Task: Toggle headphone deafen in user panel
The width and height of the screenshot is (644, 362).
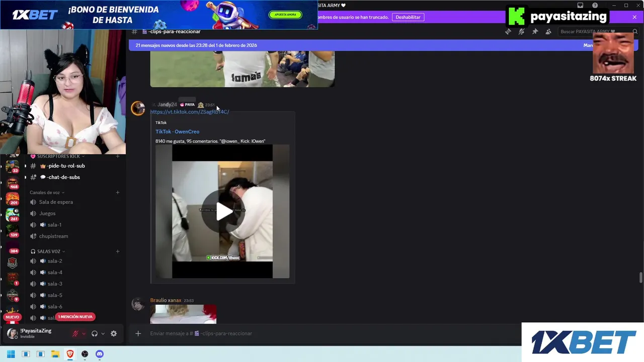Action: tap(95, 333)
